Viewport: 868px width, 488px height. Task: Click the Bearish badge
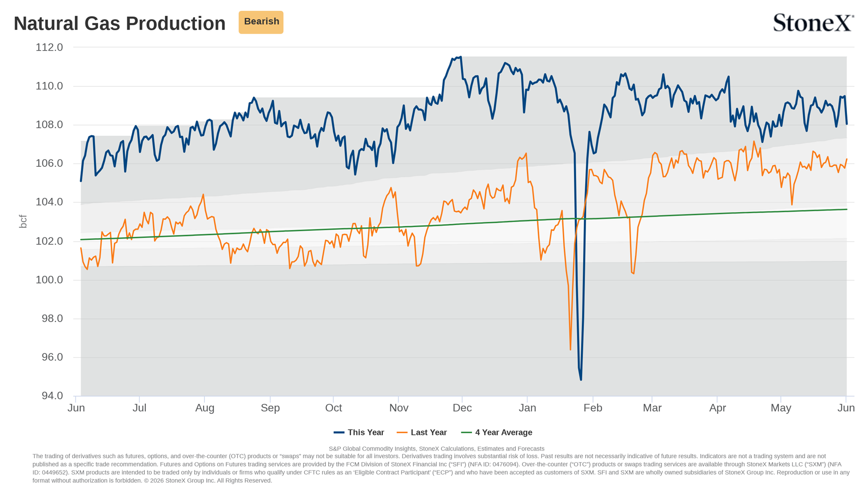[x=261, y=22]
